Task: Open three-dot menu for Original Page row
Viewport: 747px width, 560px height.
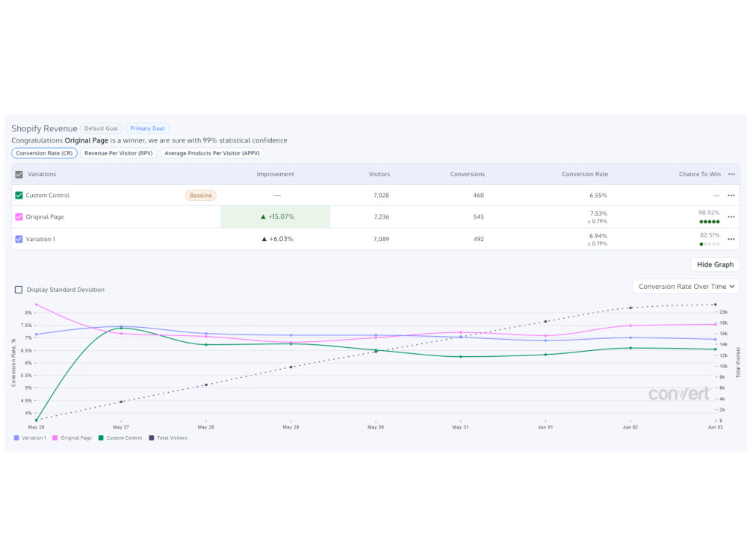Action: (731, 217)
